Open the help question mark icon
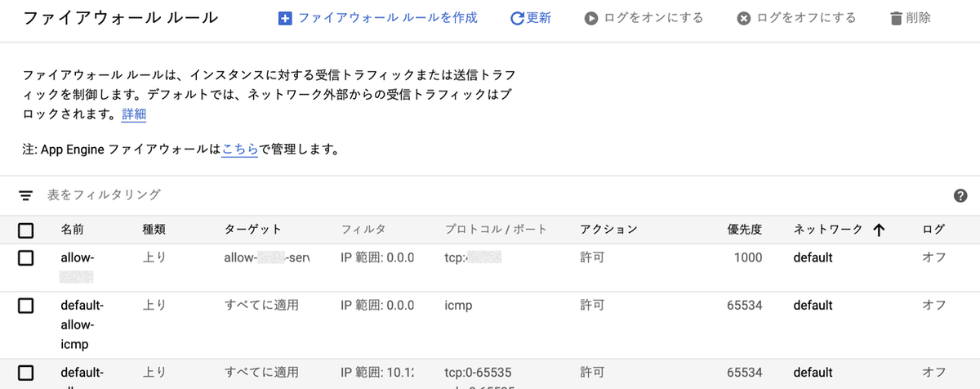The width and height of the screenshot is (980, 389). point(960,195)
